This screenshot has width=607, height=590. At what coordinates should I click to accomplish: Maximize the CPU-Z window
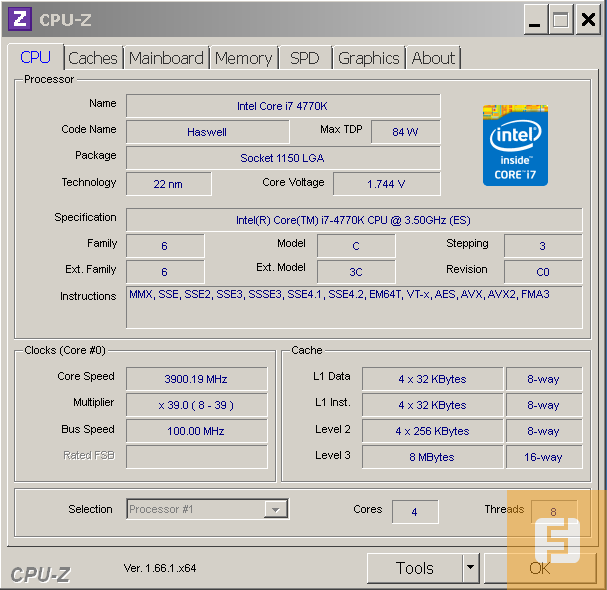(x=561, y=19)
